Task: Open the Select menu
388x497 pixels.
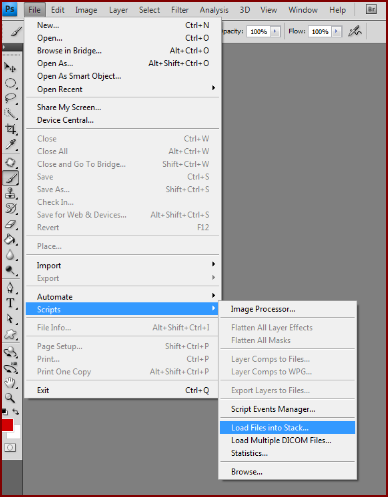Action: coord(149,10)
